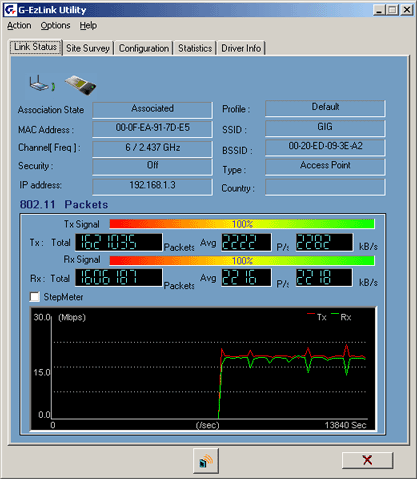Image resolution: width=417 pixels, height=479 pixels.
Task: Click the '(/sec)' axis label on graph
Action: (207, 425)
